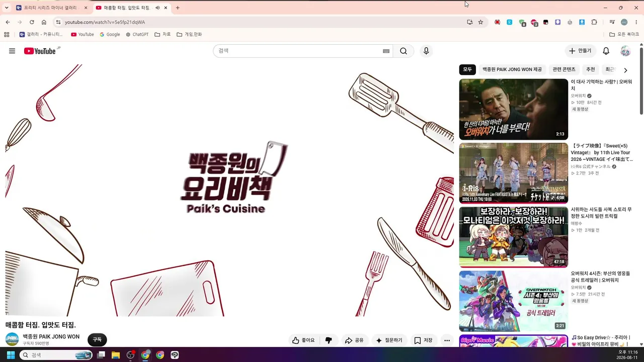Select the 백종원 PAIK JONG WON 제공 chip
The height and width of the screenshot is (362, 644).
pos(512,69)
